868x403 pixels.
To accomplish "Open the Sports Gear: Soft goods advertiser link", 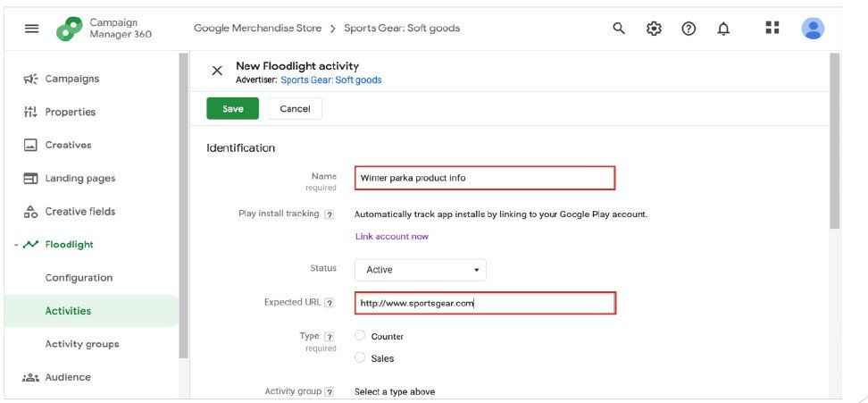I will [331, 80].
